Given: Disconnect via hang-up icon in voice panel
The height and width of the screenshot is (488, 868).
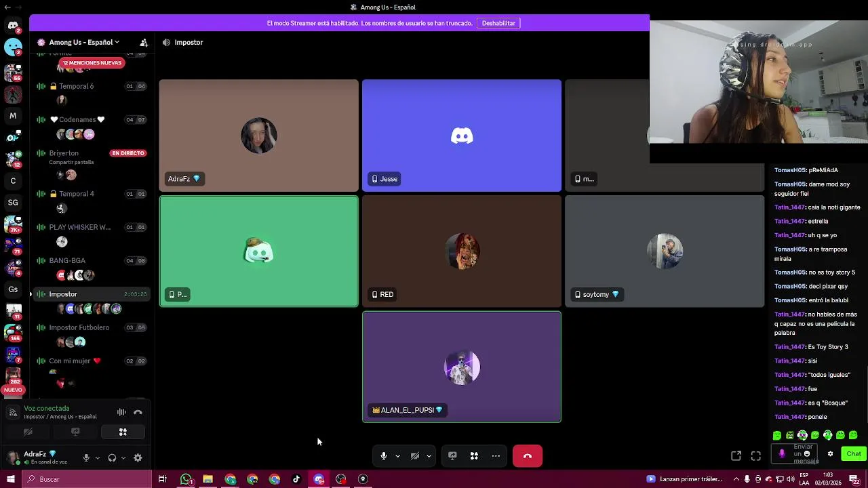Looking at the screenshot, I should click(138, 412).
